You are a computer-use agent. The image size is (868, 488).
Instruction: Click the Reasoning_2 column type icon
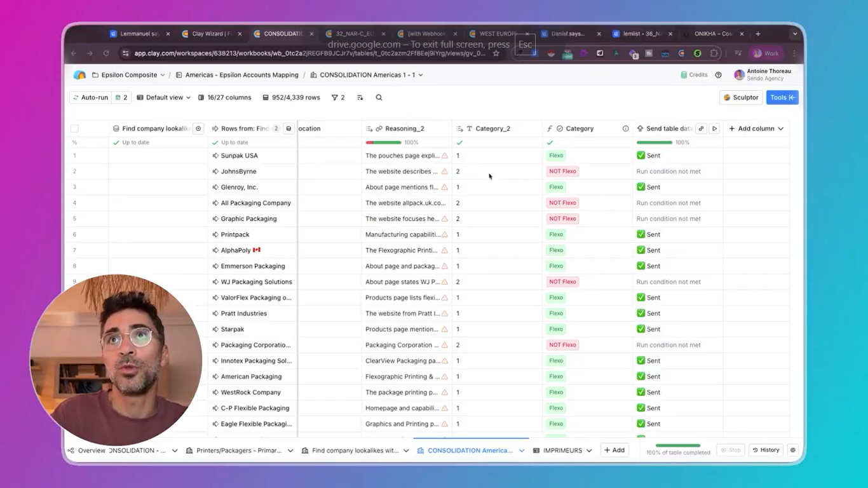[379, 128]
